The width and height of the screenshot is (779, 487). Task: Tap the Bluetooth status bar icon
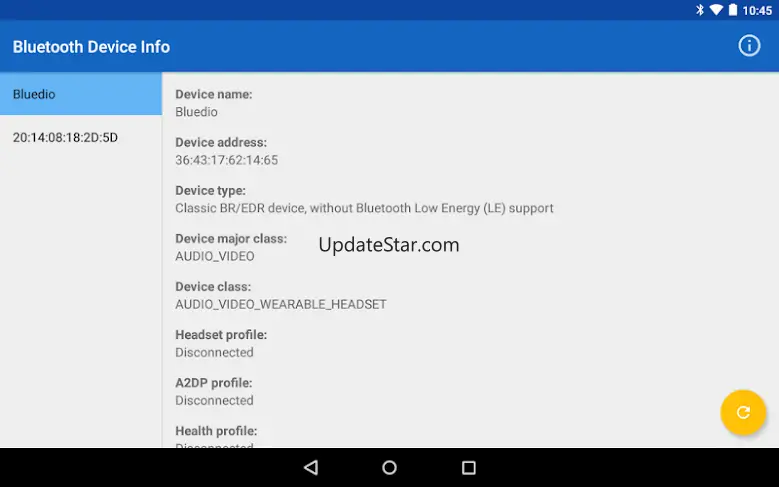[700, 10]
